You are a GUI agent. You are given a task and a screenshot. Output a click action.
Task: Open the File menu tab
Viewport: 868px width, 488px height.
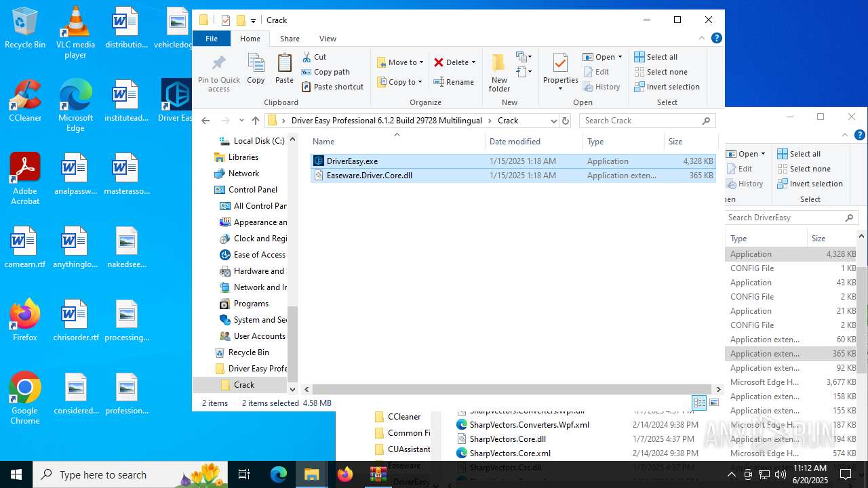(212, 39)
